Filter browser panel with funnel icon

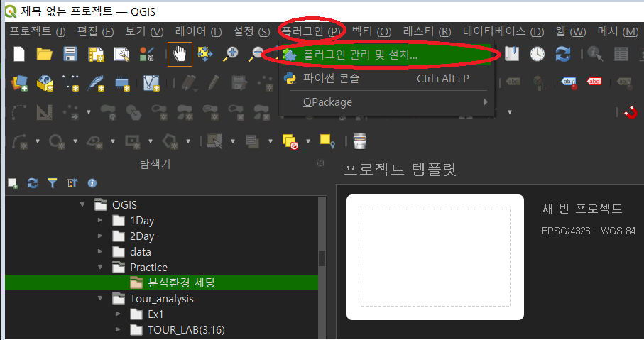point(52,183)
